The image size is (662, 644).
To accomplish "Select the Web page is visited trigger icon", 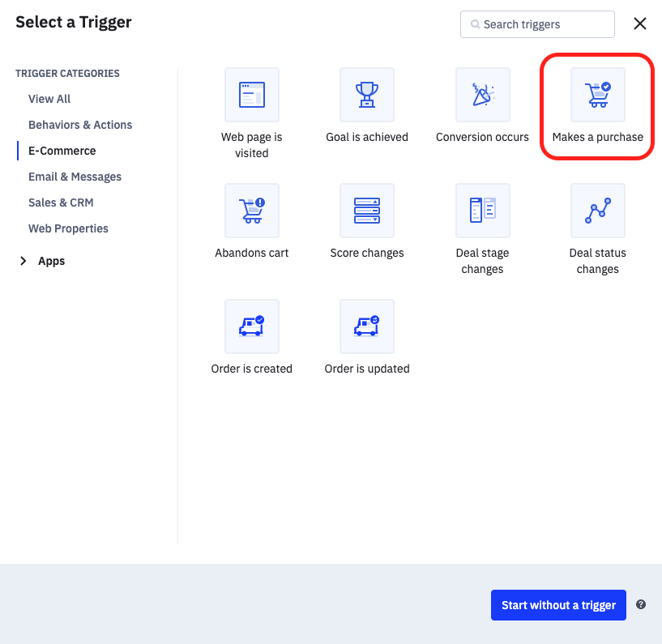I will (252, 95).
